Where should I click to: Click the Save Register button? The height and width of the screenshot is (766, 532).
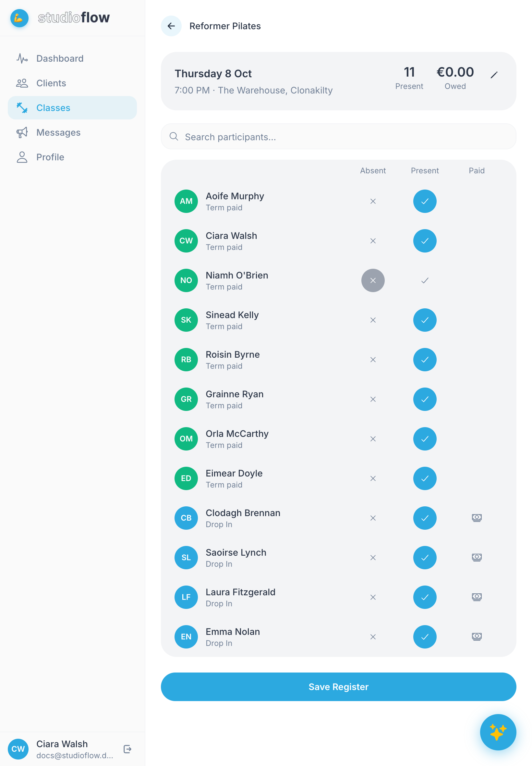338,686
